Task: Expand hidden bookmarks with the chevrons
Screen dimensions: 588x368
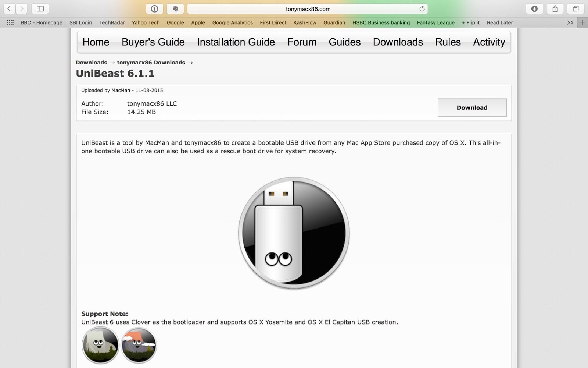Action: (570, 22)
